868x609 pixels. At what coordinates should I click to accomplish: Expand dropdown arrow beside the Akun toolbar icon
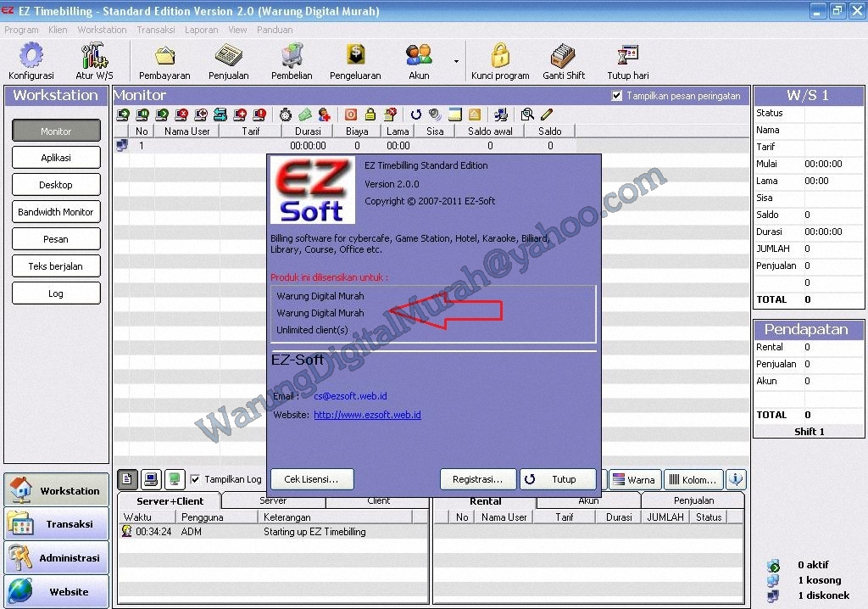(456, 62)
